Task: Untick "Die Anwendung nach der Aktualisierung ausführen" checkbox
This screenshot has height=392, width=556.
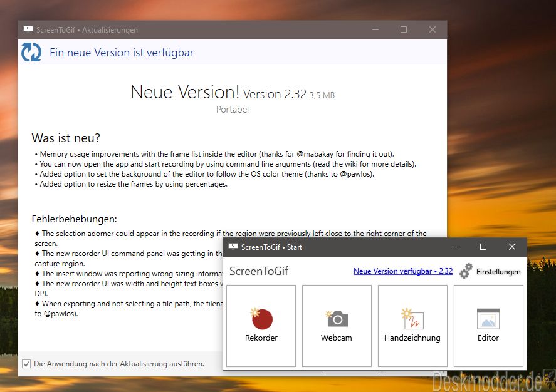Action: [x=26, y=364]
